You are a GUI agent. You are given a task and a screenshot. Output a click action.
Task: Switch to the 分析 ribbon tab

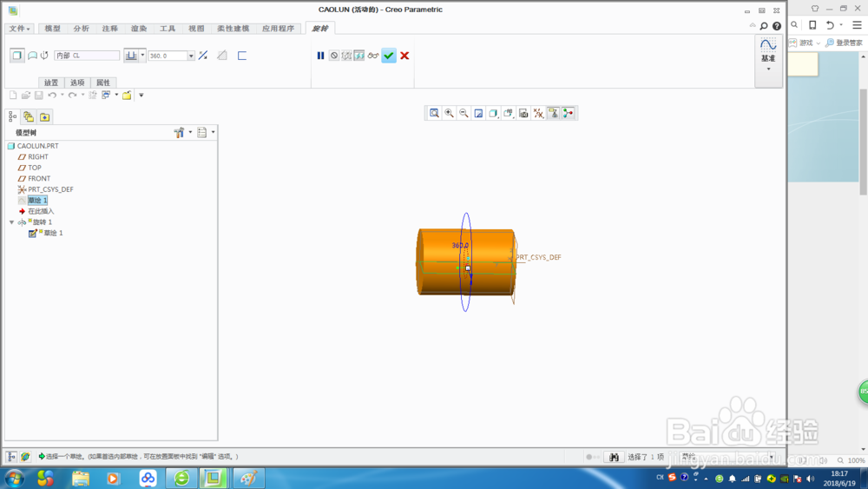(x=82, y=29)
